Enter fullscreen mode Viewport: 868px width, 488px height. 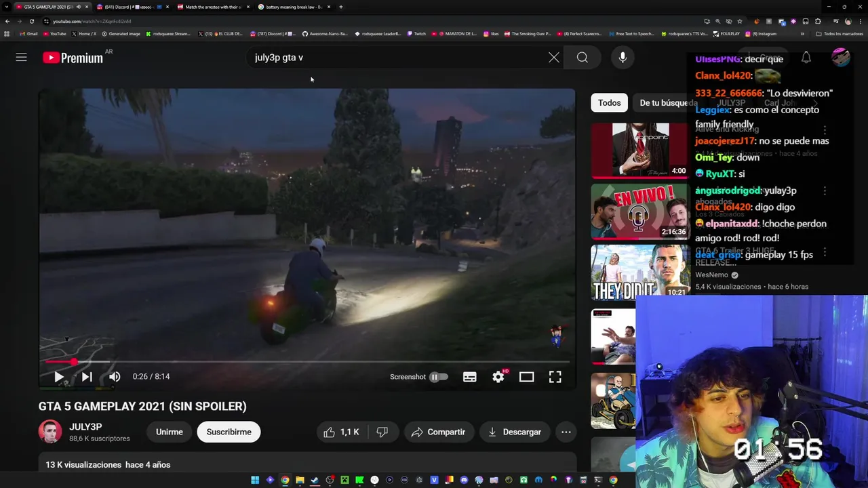point(555,377)
